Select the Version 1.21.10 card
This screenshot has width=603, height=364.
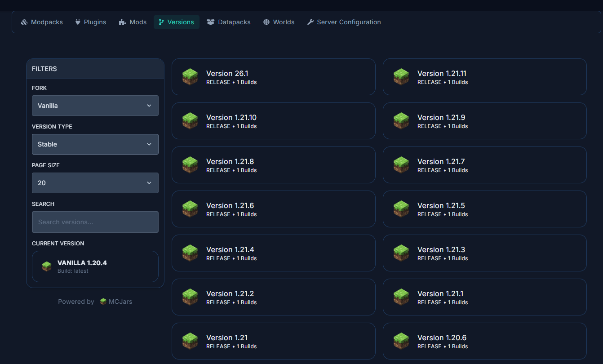(273, 121)
